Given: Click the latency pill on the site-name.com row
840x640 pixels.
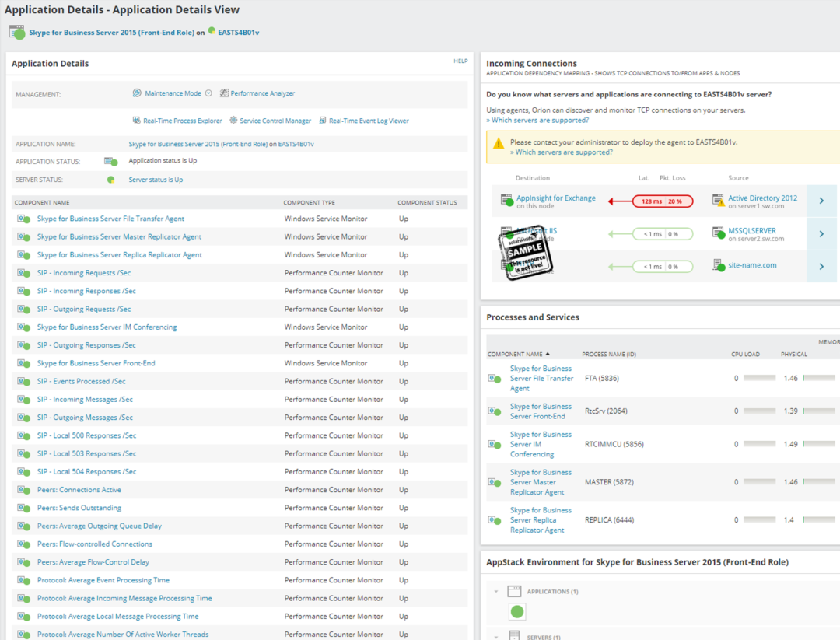Looking at the screenshot, I should pyautogui.click(x=663, y=266).
